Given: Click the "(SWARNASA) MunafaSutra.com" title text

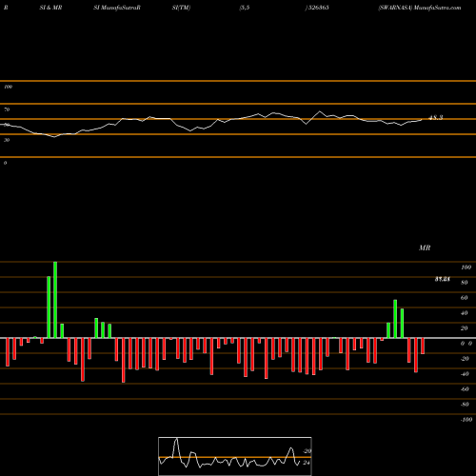Looking at the screenshot, I should [420, 8].
